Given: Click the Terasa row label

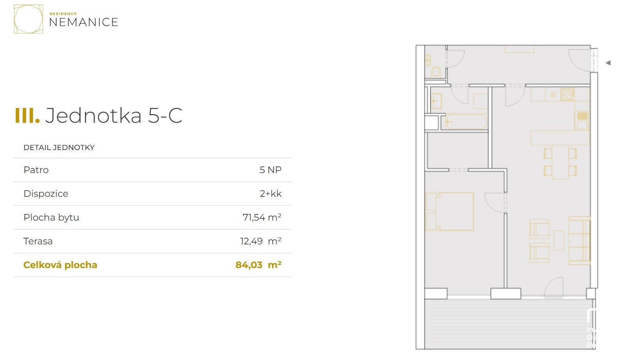Looking at the screenshot, I should 38,241.
